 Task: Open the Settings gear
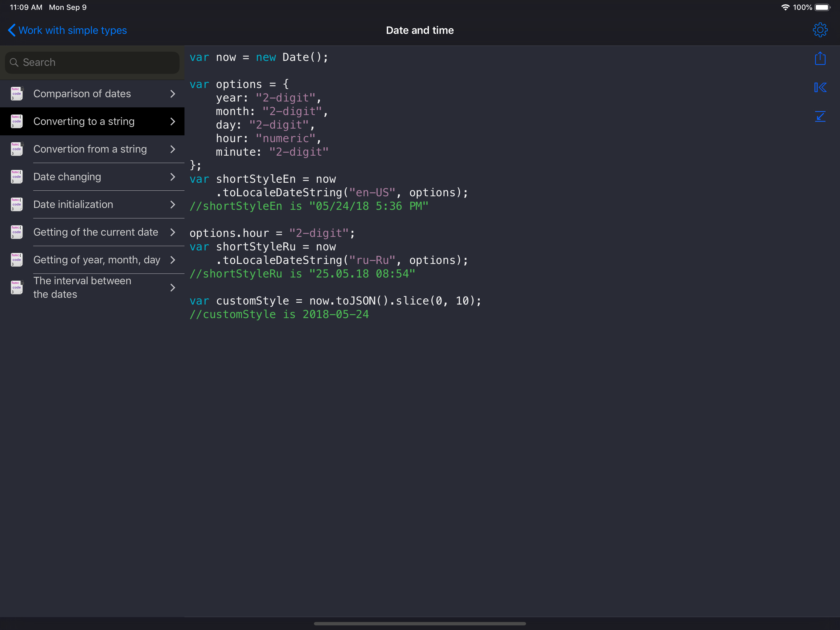(x=820, y=30)
